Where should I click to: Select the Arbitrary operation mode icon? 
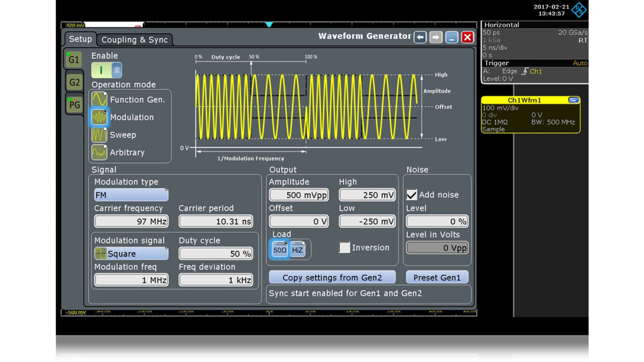(99, 152)
